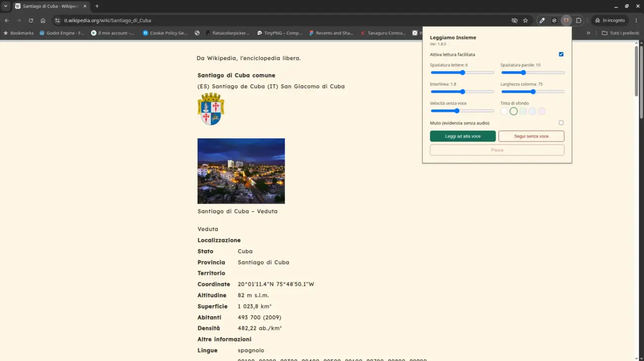
Task: Click the Pausa button
Action: pos(497,150)
